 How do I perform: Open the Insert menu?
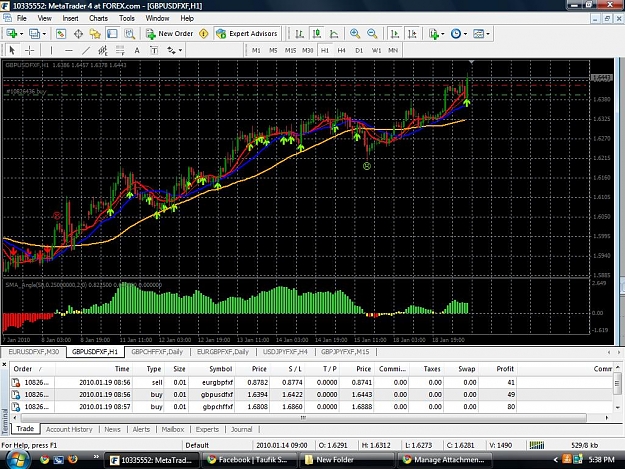coord(70,18)
